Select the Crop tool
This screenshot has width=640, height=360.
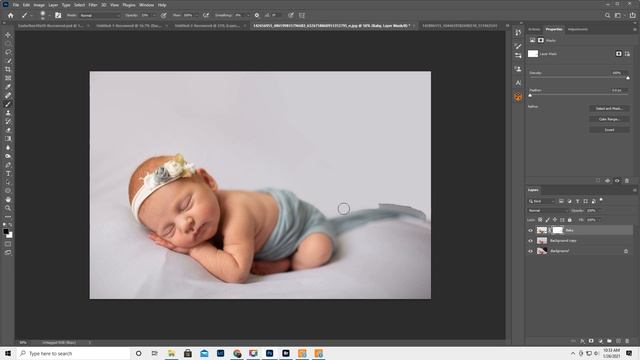8,69
